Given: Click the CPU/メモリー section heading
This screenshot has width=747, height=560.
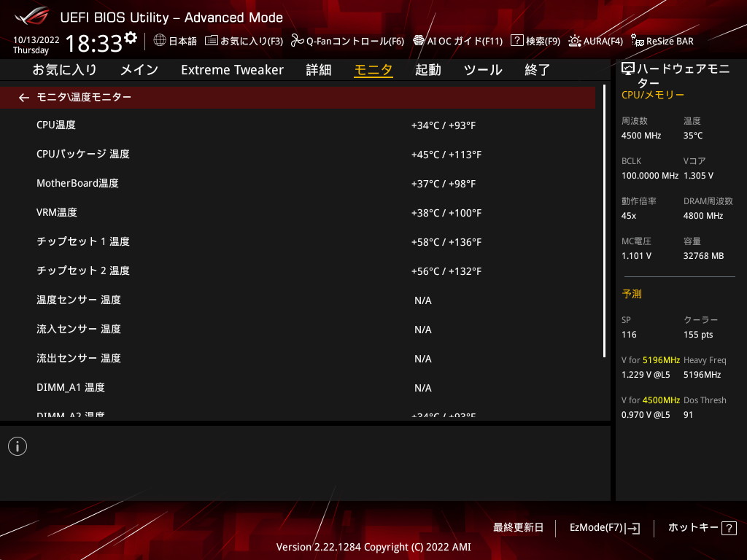Looking at the screenshot, I should pyautogui.click(x=653, y=95).
